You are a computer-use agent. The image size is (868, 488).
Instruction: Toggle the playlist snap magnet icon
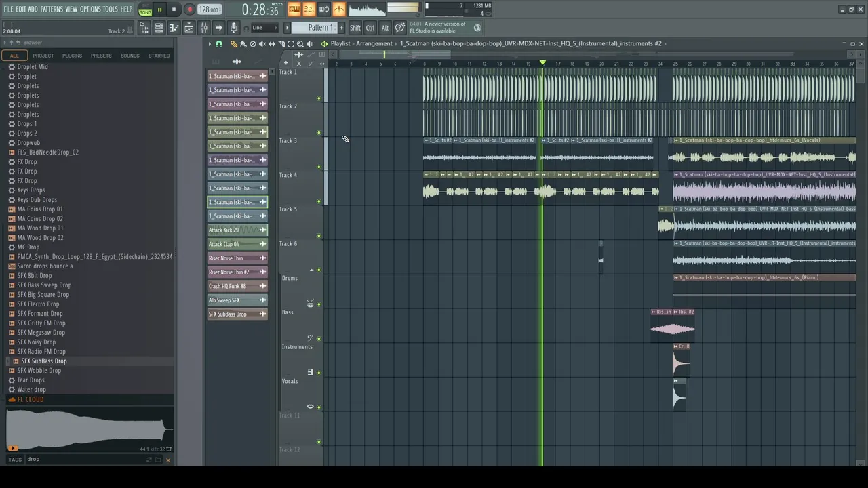(x=219, y=44)
